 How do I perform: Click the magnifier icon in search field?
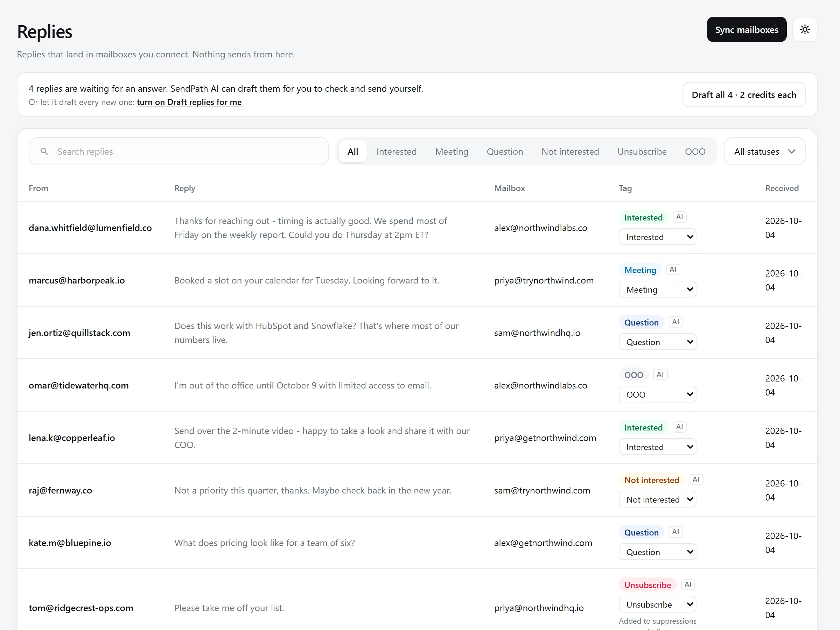coord(44,152)
